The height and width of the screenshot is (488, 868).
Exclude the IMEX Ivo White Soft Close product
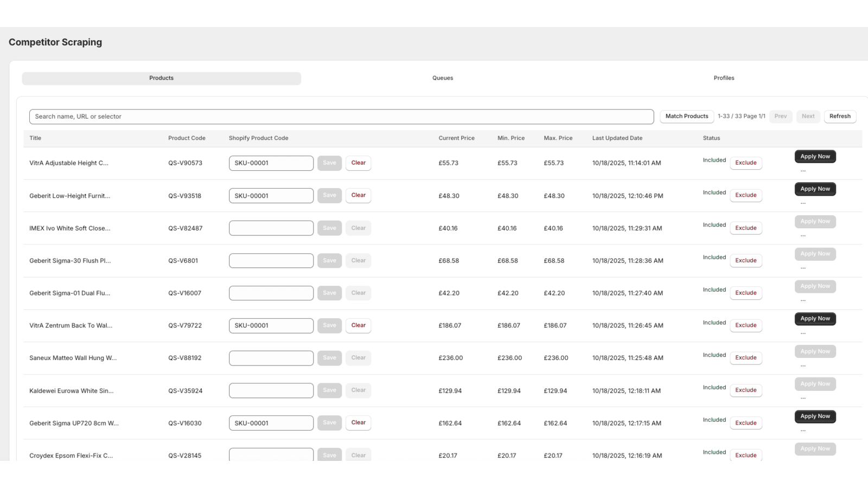point(745,228)
